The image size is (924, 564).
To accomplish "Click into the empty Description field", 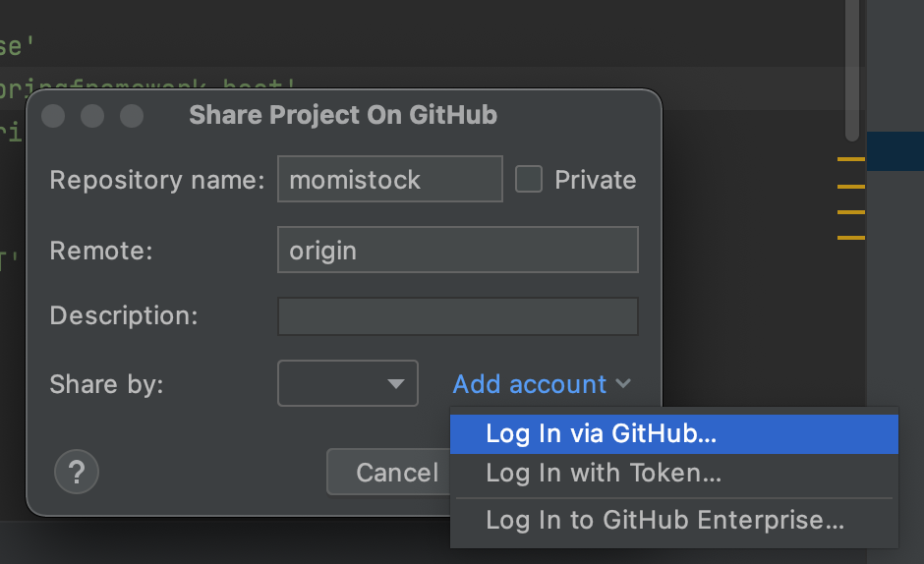I will pyautogui.click(x=458, y=316).
